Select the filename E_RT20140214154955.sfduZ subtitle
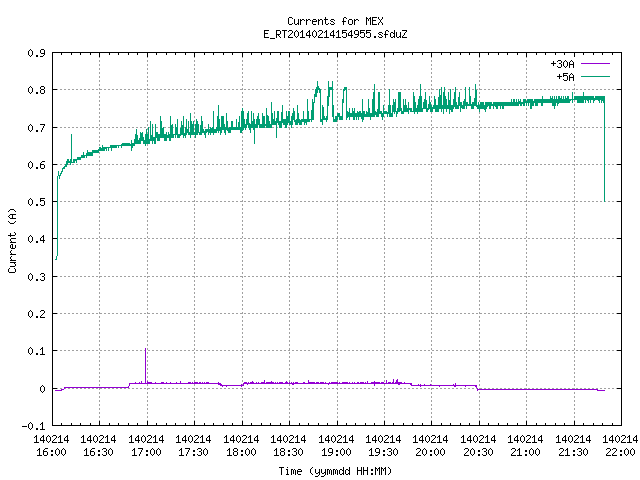640x480 pixels. pyautogui.click(x=335, y=34)
